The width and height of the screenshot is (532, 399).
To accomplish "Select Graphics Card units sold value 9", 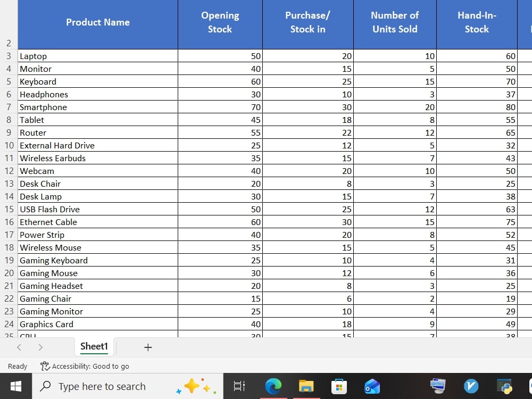I will click(x=395, y=324).
